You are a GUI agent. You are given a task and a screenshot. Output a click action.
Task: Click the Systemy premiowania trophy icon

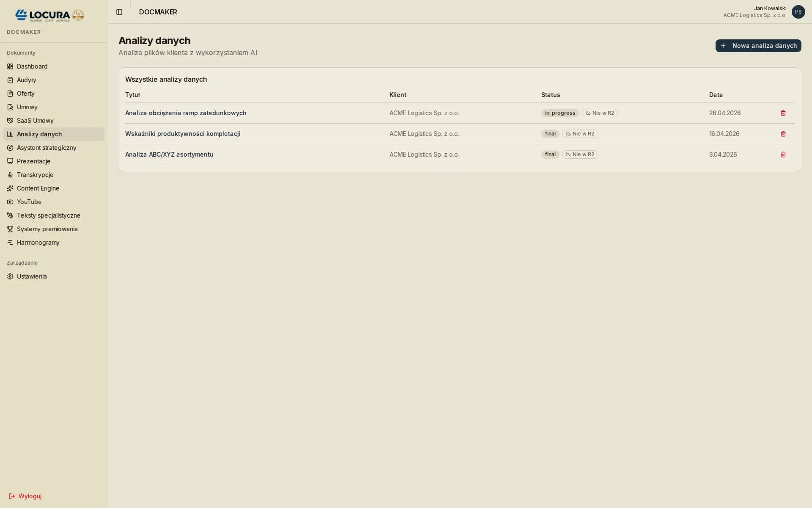click(10, 229)
